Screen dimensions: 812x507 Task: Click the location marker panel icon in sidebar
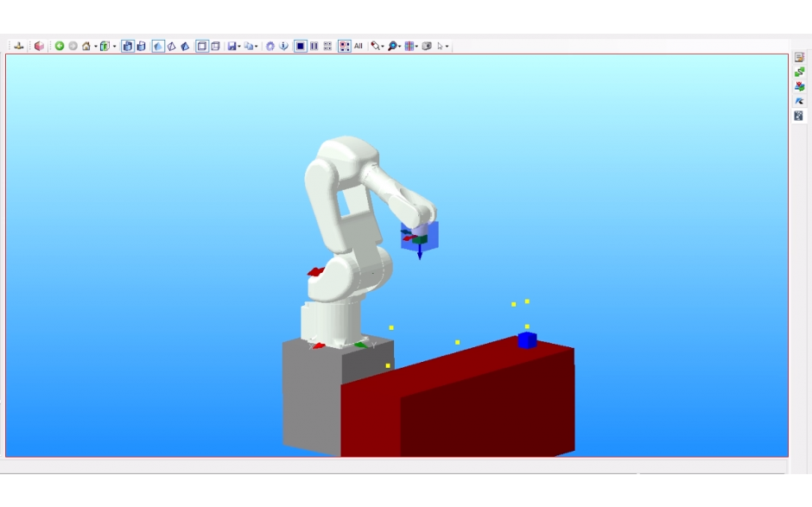click(x=799, y=86)
